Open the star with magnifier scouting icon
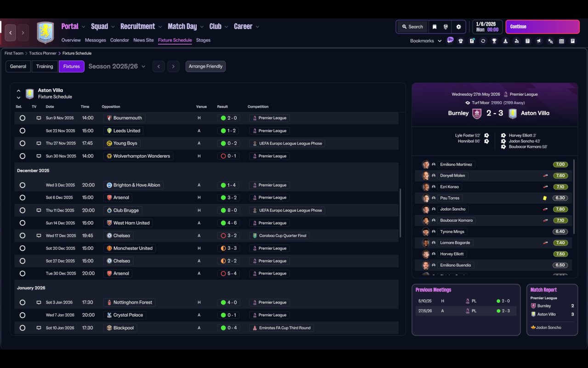 [550, 41]
